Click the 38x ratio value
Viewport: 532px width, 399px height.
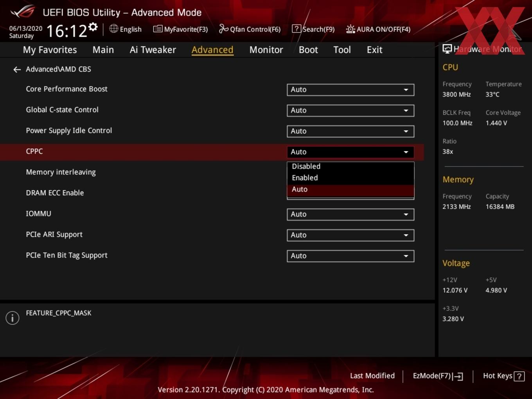click(448, 151)
